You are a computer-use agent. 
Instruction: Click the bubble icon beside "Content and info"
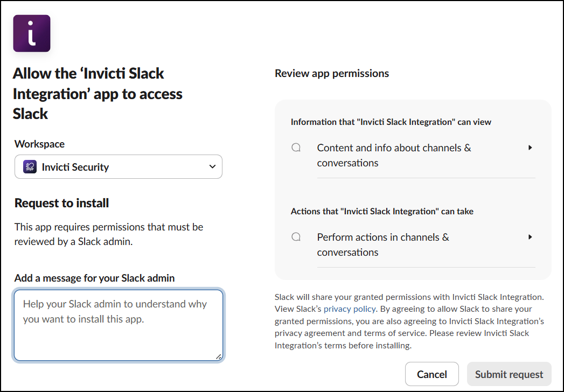click(x=296, y=148)
